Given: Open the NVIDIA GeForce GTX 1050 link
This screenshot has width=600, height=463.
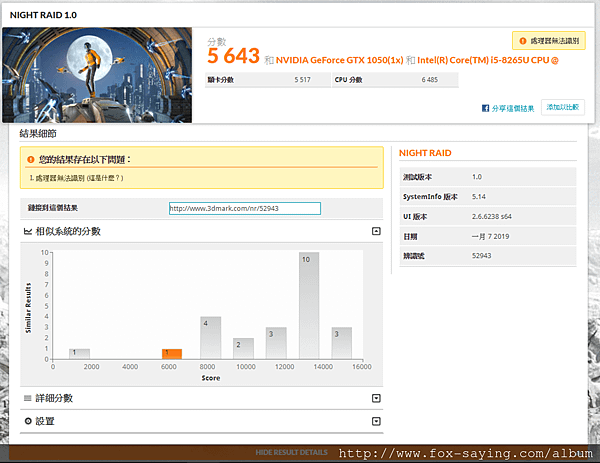Looking at the screenshot, I should click(339, 60).
